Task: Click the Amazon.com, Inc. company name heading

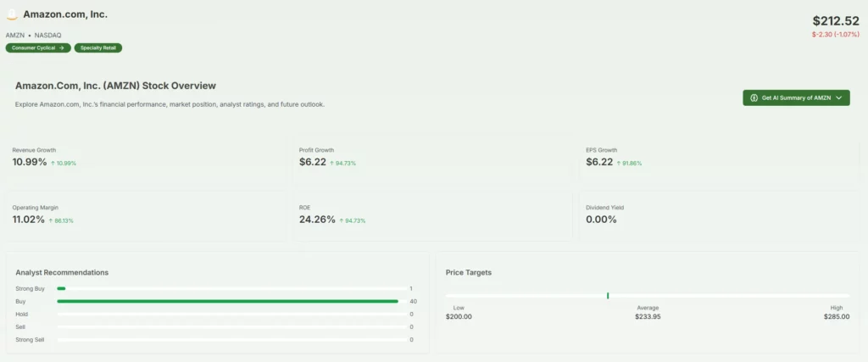Action: tap(65, 15)
